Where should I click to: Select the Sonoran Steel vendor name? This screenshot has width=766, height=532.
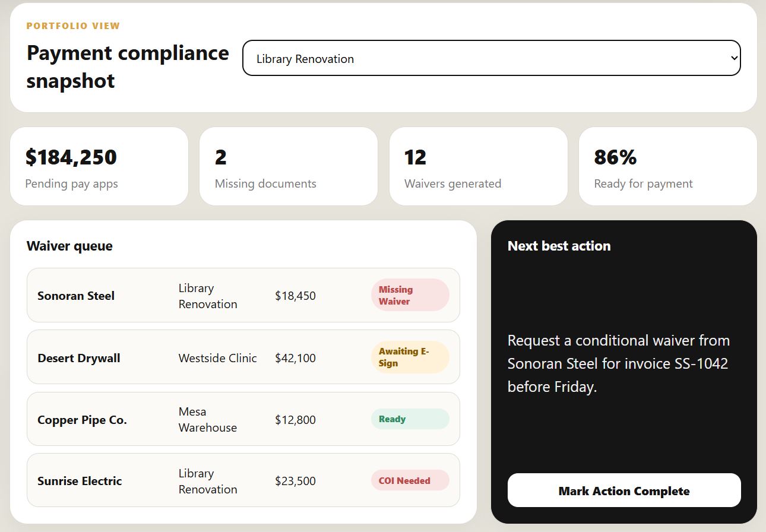tap(76, 296)
